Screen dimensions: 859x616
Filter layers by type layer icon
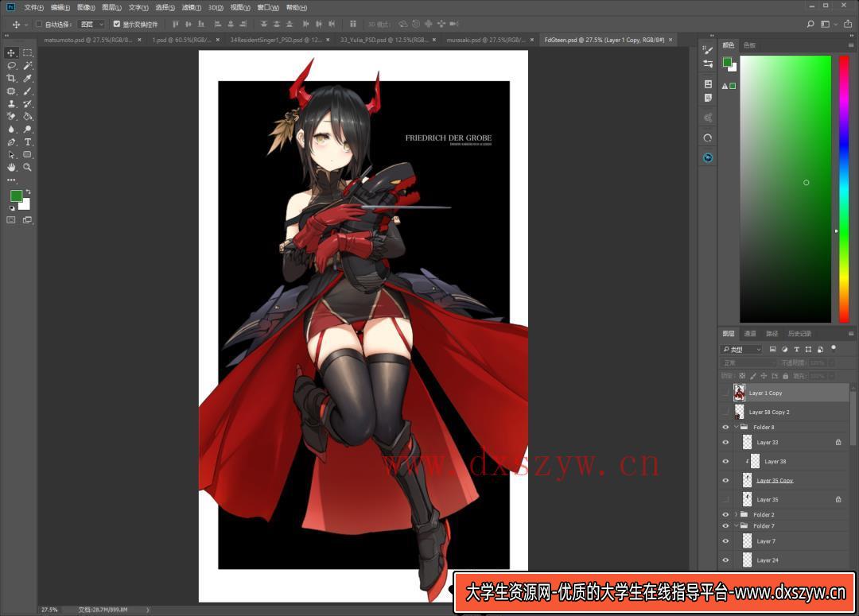[796, 350]
